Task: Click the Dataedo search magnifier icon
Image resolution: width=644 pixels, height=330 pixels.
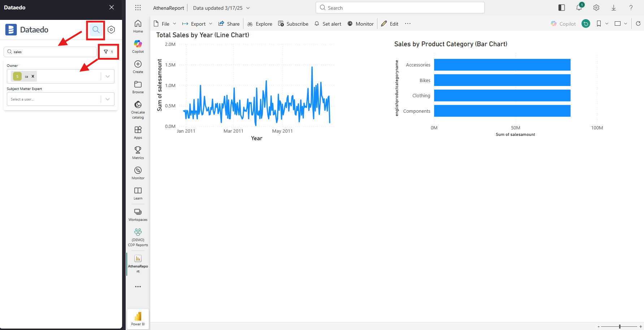Action: point(96,30)
